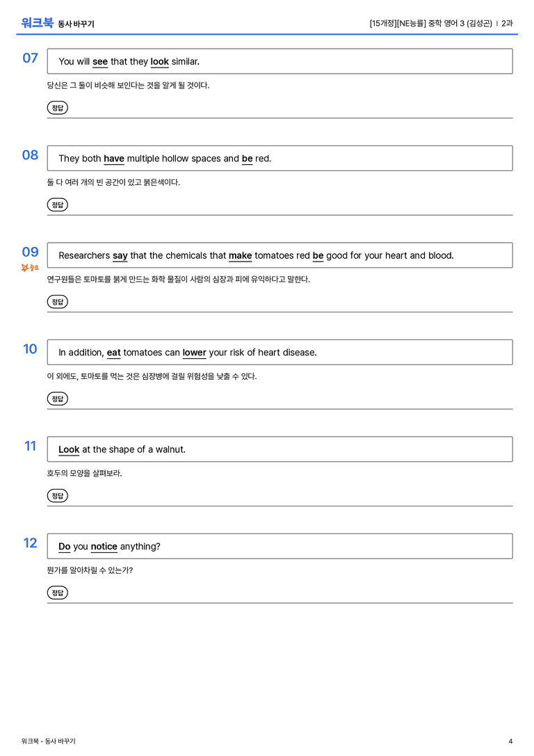Click the red 중요 star marker
Viewport: 534px width, 756px height.
pyautogui.click(x=30, y=268)
